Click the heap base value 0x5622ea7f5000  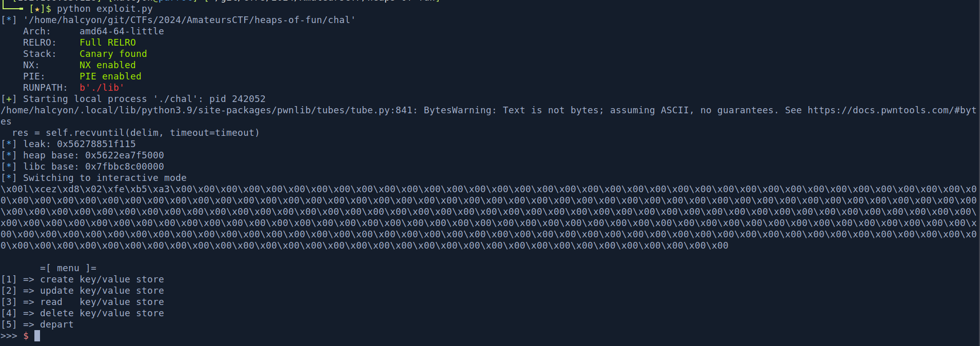[124, 155]
